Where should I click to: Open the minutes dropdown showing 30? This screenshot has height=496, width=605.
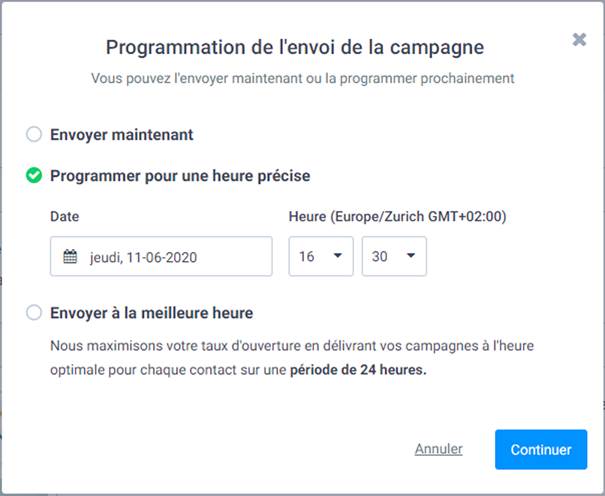[393, 257]
